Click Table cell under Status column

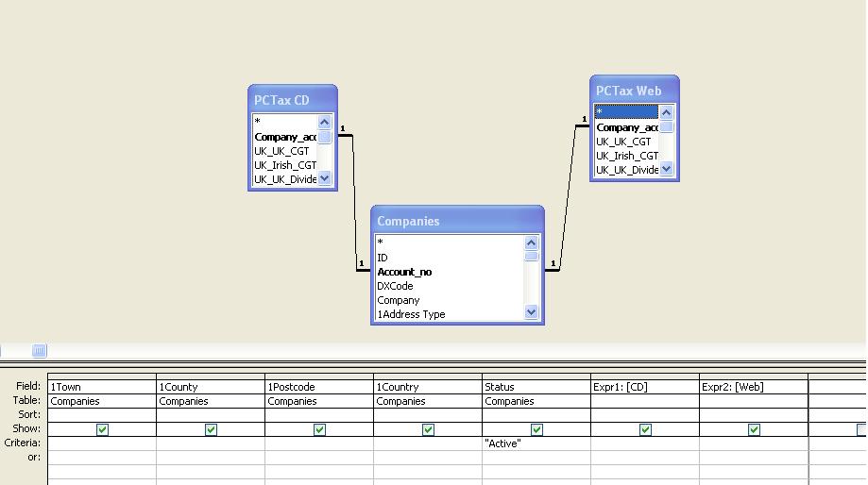(x=536, y=401)
